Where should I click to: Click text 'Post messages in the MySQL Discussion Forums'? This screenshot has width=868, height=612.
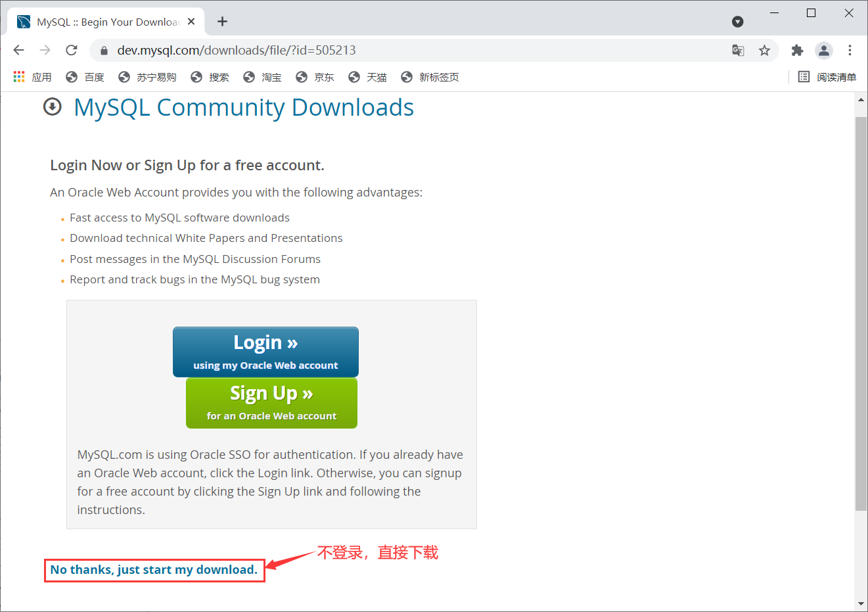click(x=195, y=259)
